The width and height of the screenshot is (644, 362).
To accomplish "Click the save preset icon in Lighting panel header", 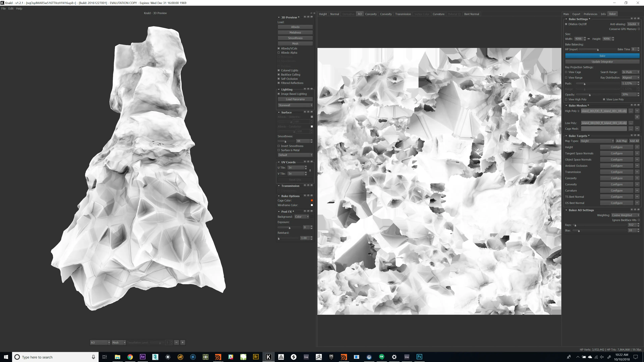I will [x=305, y=89].
